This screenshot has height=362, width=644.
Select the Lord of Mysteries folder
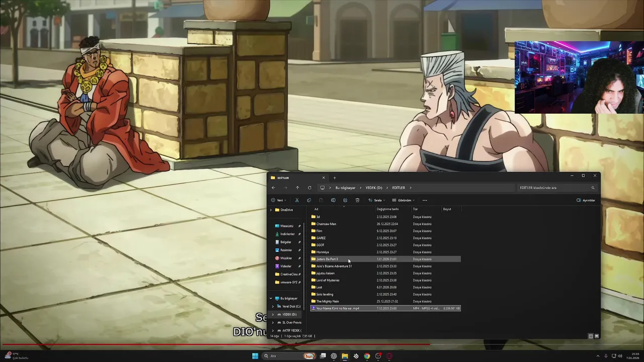point(385,280)
